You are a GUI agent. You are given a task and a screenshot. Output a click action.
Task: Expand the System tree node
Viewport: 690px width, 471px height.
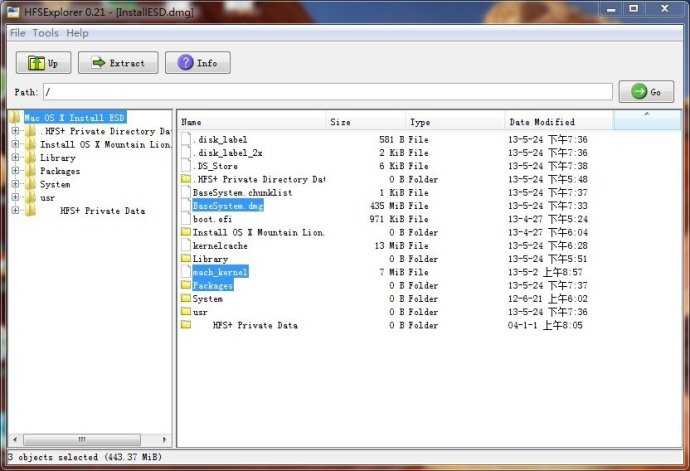point(15,184)
